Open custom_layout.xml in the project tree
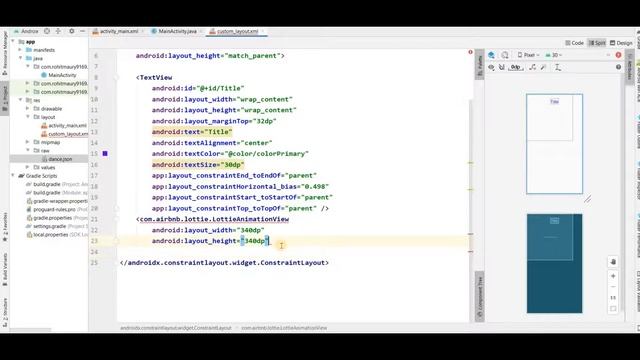The width and height of the screenshot is (640, 360). pyautogui.click(x=64, y=134)
